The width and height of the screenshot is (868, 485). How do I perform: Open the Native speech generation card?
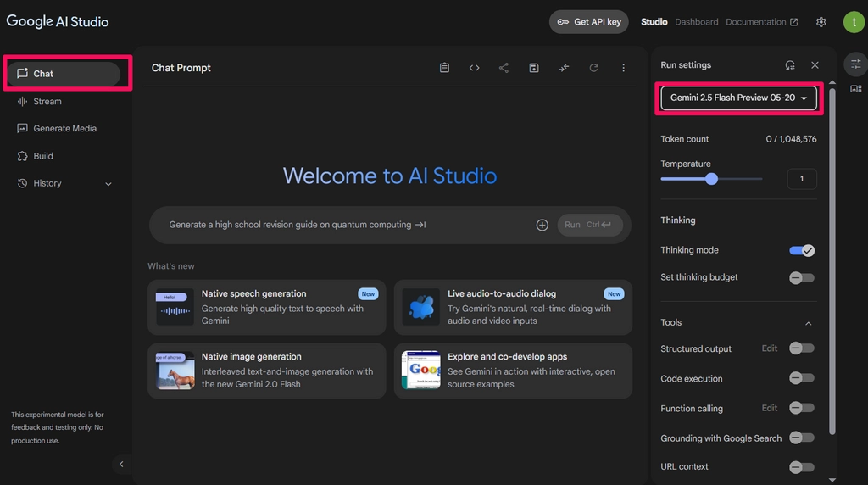pos(267,307)
